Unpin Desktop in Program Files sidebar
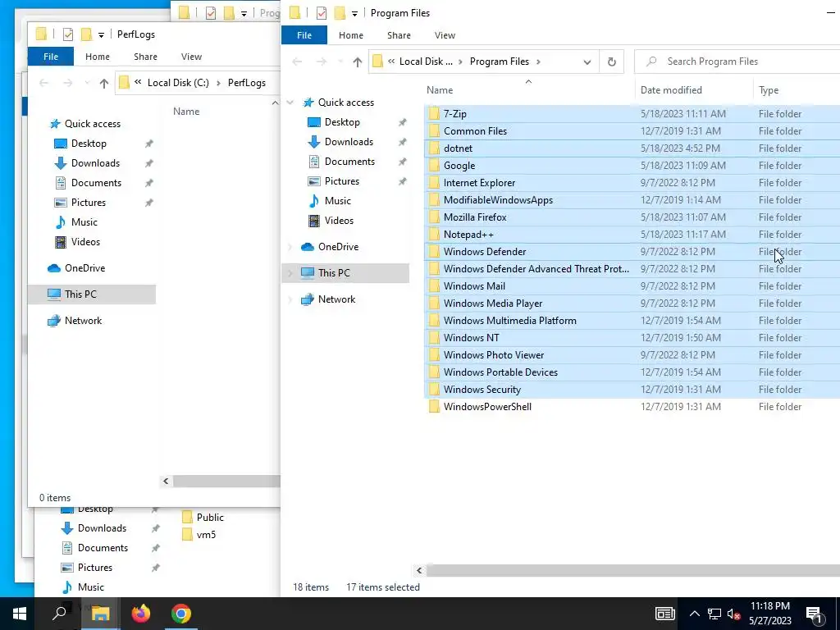This screenshot has width=840, height=630. (x=402, y=122)
